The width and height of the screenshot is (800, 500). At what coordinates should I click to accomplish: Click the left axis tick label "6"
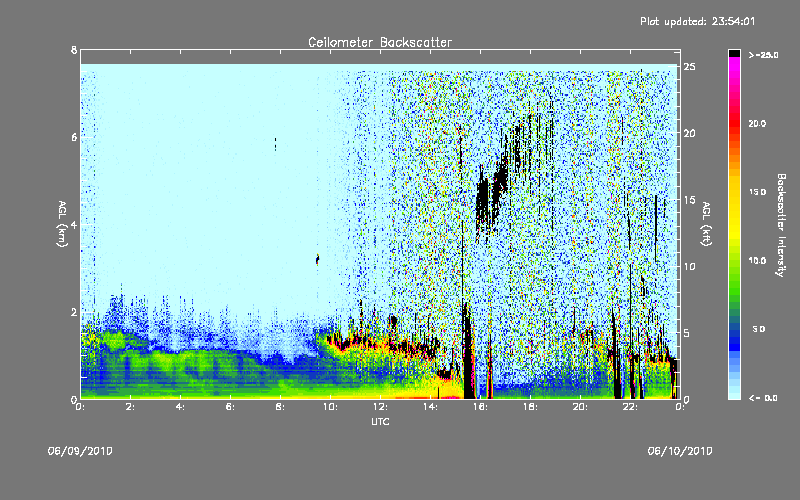[74, 137]
